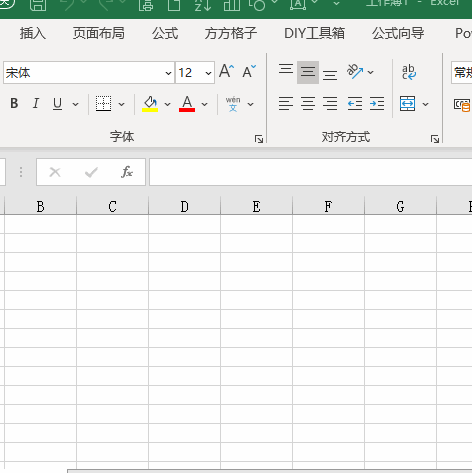Increase indent icon

[377, 104]
